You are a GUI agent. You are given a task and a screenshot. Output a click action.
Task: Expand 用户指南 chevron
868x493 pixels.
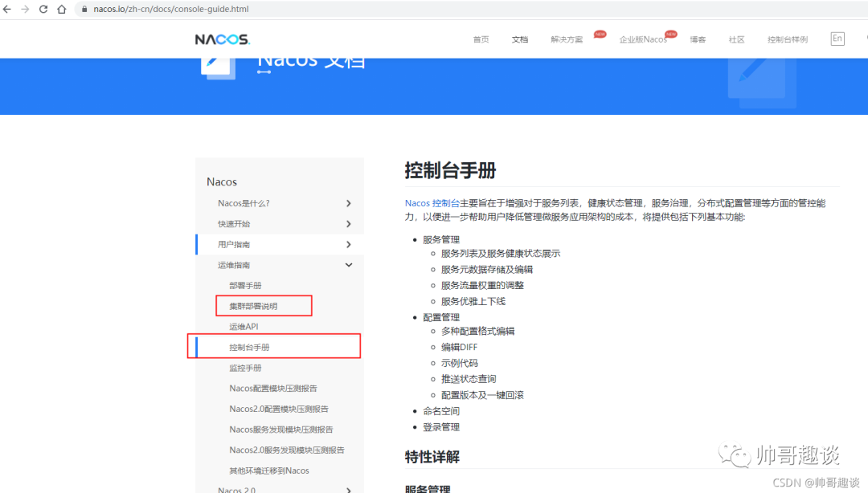349,245
